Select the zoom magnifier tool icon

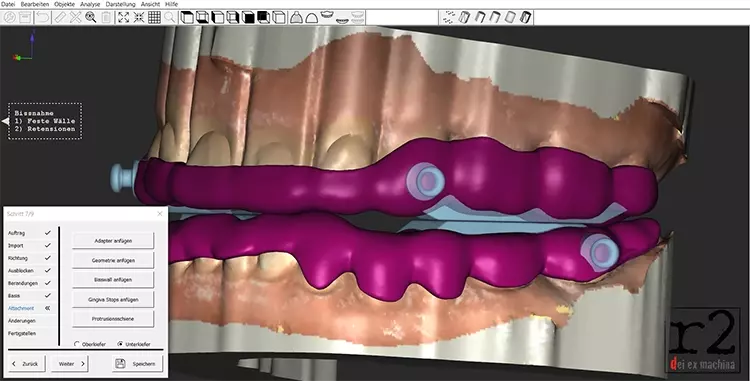pos(90,18)
